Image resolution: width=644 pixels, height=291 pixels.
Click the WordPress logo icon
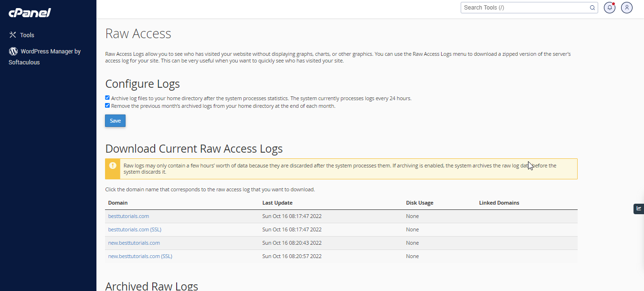13,51
